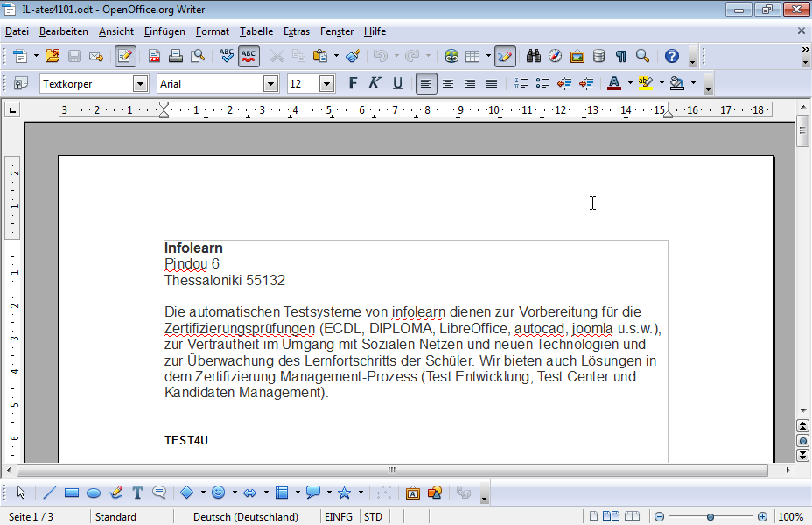Apply yellow highlighting color swatch

645,83
